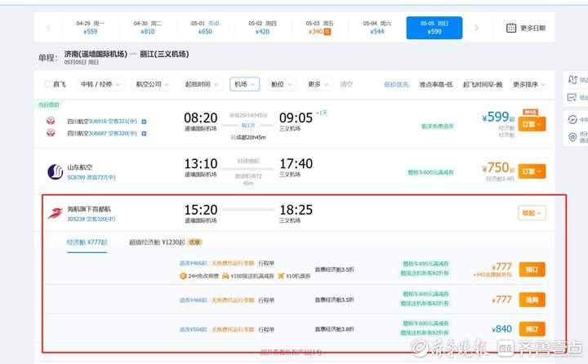Click the small blue info icon beside 3U6916
This screenshot has height=364, width=588.
coord(144,122)
